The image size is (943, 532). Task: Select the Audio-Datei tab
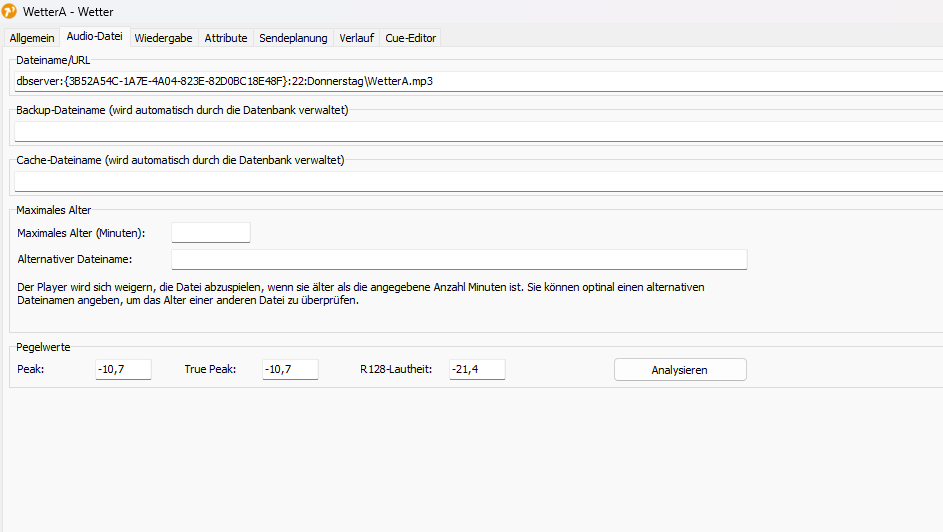tap(94, 36)
